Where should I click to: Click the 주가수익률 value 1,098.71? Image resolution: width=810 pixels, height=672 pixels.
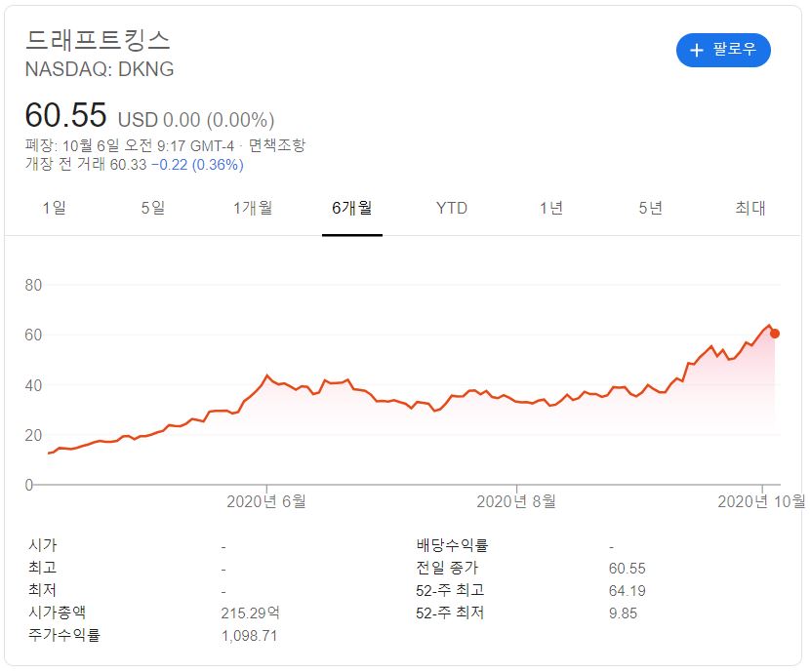point(249,635)
